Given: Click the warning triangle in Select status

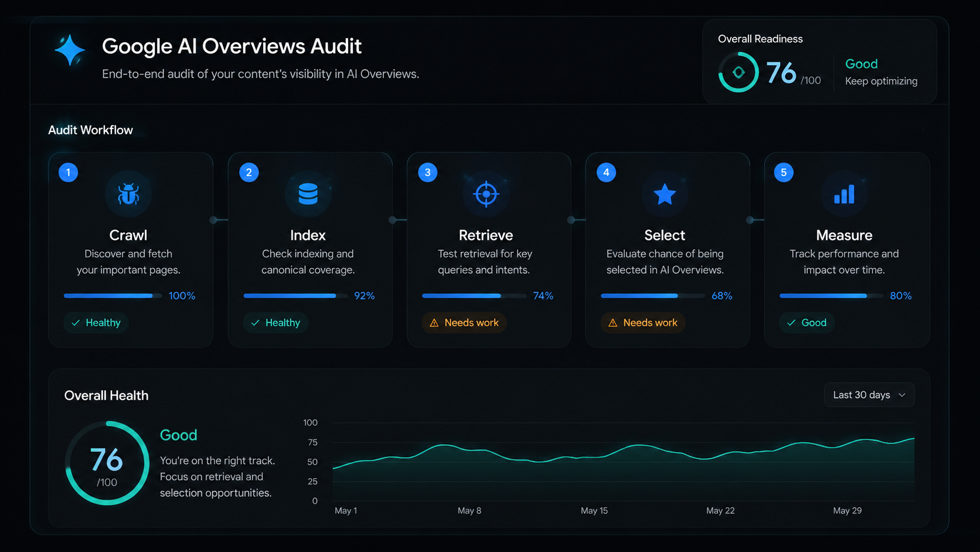Looking at the screenshot, I should click(x=613, y=323).
